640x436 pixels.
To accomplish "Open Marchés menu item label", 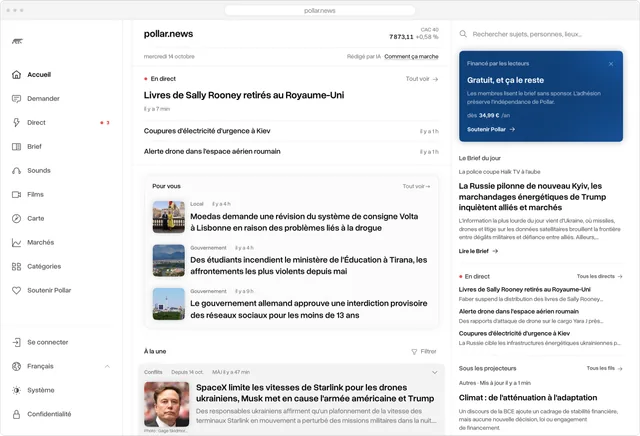I will coord(41,242).
